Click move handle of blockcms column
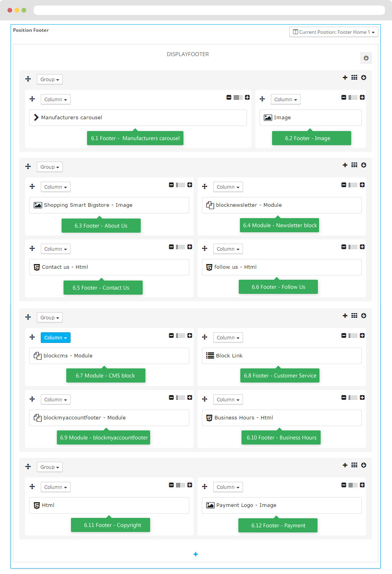Viewport: 392px width, 574px height. (32, 337)
